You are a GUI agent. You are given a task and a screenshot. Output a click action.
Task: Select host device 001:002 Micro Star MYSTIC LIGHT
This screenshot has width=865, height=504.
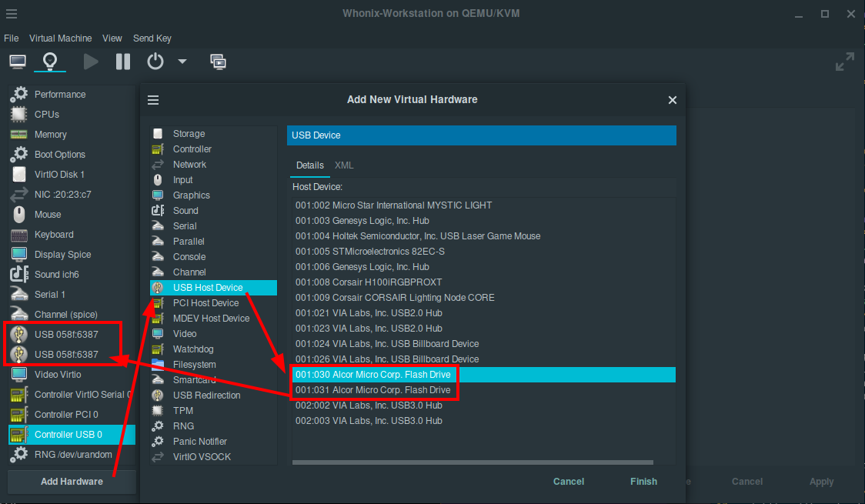(x=484, y=205)
